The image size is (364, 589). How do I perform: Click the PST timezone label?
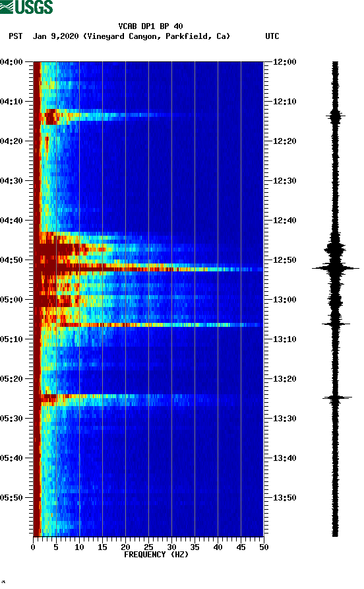click(16, 36)
